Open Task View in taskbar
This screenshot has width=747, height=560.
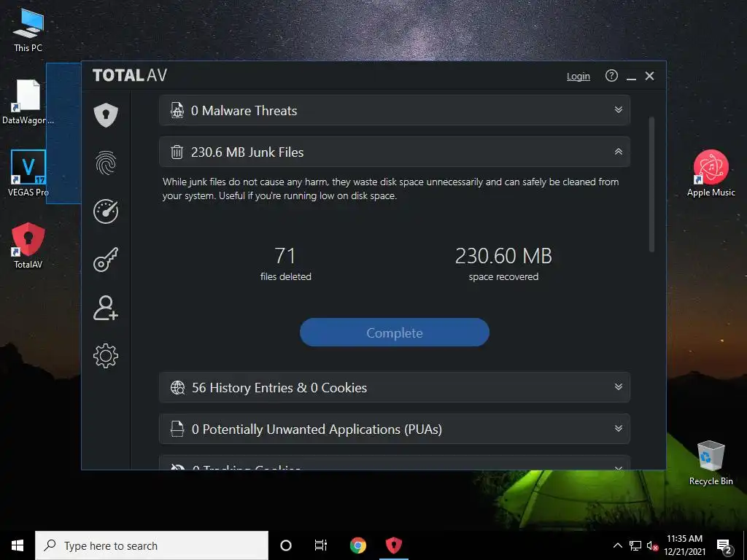321,545
